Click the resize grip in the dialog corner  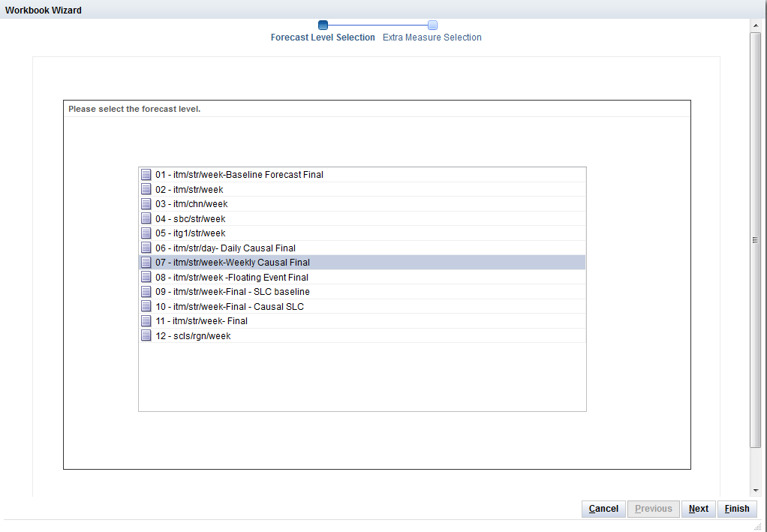(x=758, y=526)
